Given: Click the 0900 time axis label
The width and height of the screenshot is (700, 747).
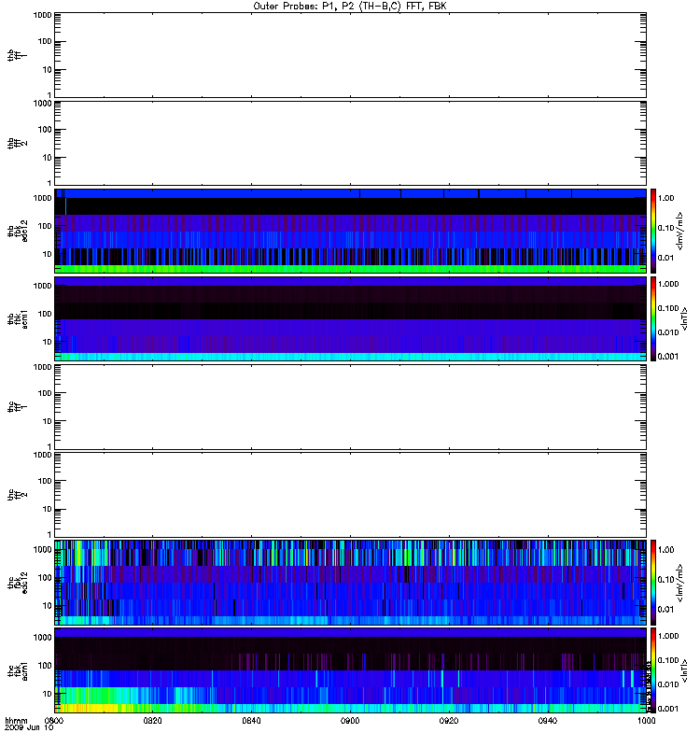Looking at the screenshot, I should (x=350, y=720).
